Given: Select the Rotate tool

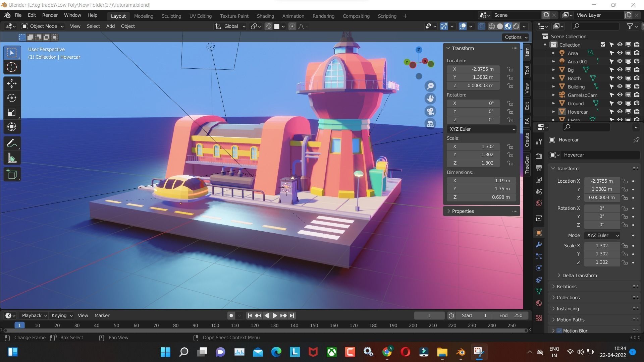Looking at the screenshot, I should (x=12, y=98).
